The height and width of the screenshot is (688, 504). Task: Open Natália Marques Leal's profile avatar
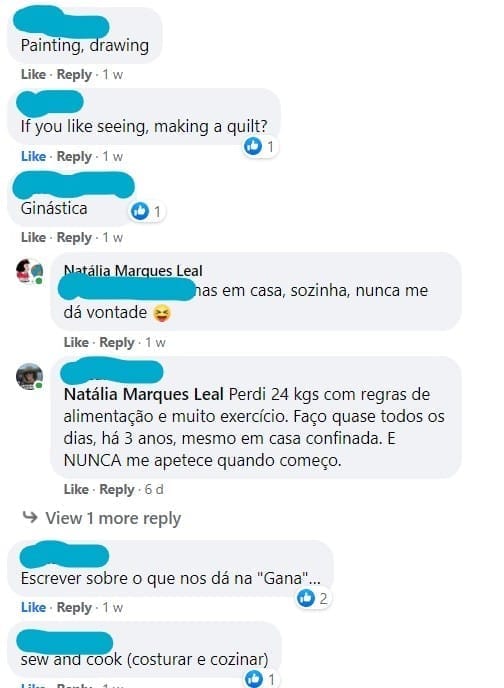(29, 272)
